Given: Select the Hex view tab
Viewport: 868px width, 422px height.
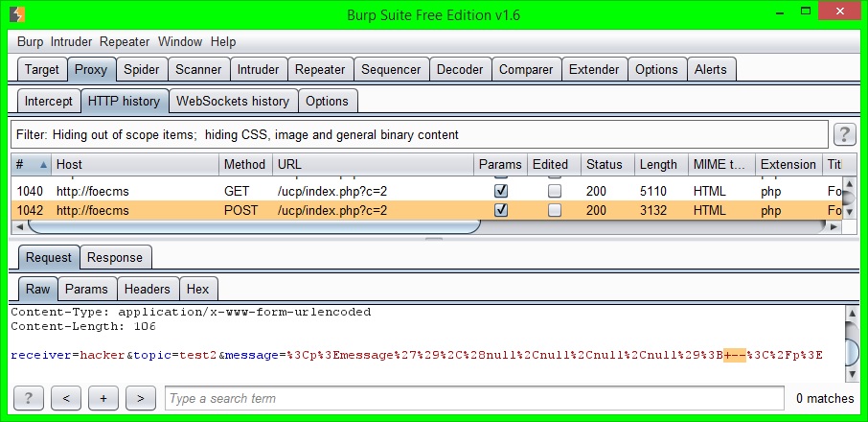Looking at the screenshot, I should (x=197, y=289).
